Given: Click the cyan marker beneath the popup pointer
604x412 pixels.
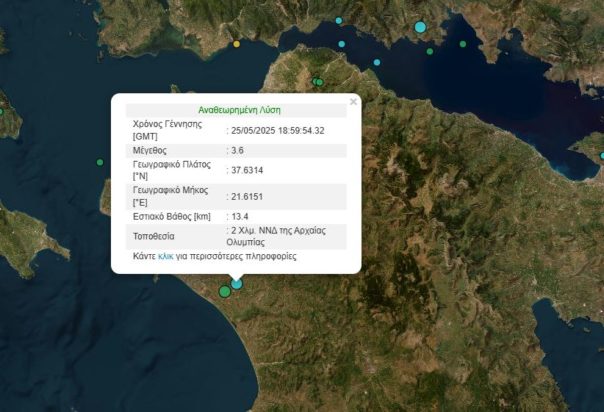Looking at the screenshot, I should 237,284.
